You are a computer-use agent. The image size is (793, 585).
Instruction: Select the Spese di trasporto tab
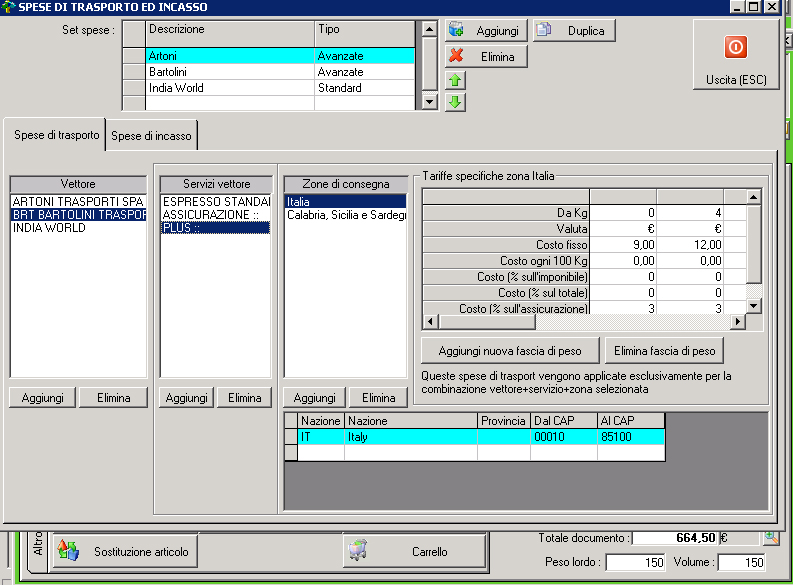click(56, 135)
